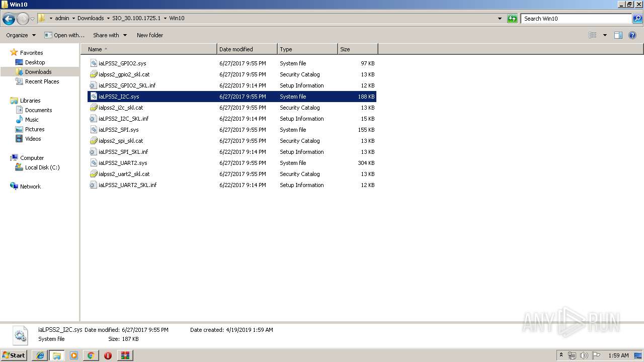Click admin in the breadcrumb path
This screenshot has width=644, height=362.
point(62,19)
